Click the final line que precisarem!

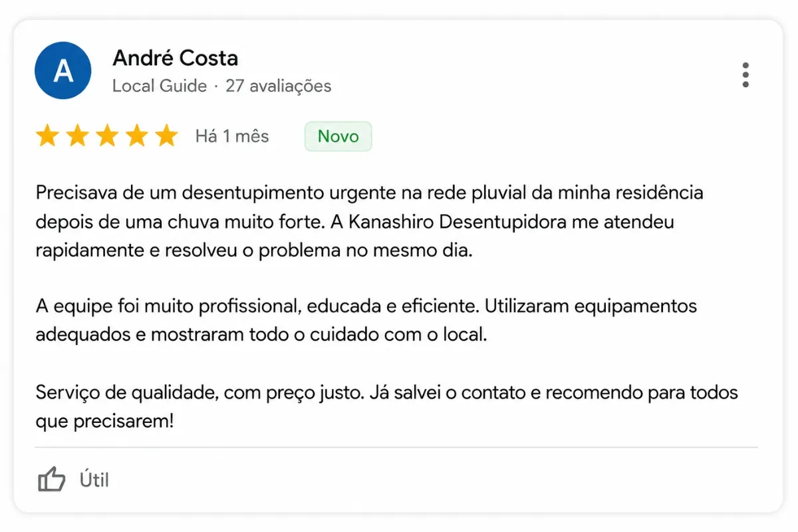104,422
